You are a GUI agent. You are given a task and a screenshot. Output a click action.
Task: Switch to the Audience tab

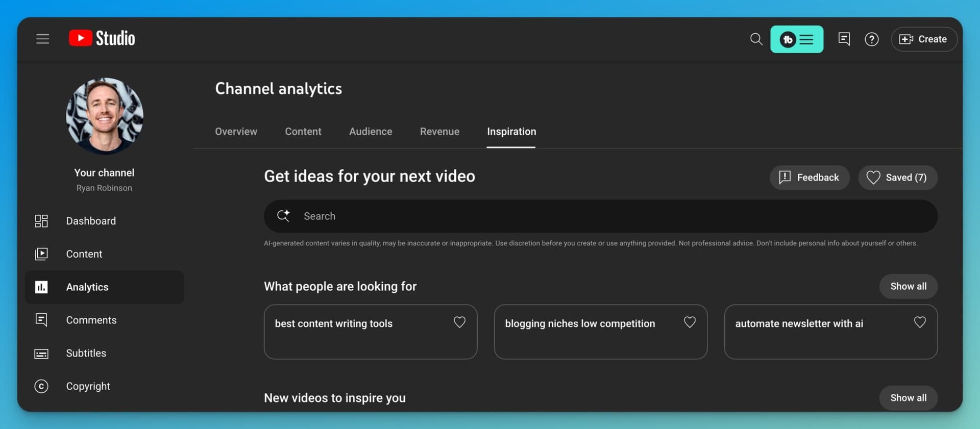[371, 132]
